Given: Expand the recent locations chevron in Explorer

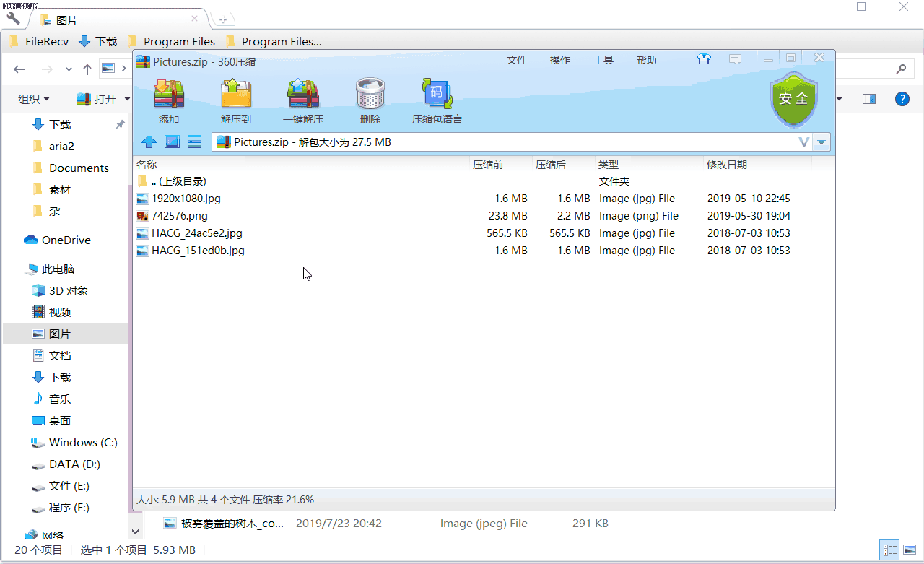Looking at the screenshot, I should click(x=69, y=69).
